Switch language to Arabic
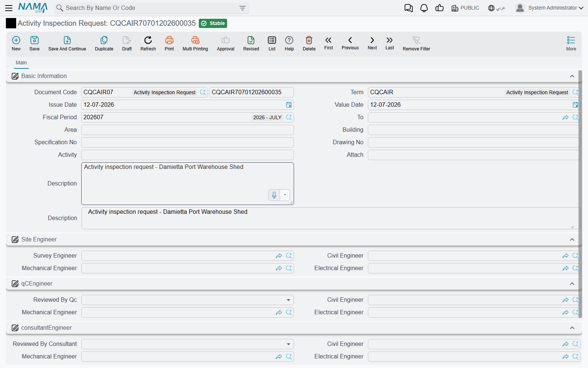Screen dimensions: 588x368 [x=496, y=8]
